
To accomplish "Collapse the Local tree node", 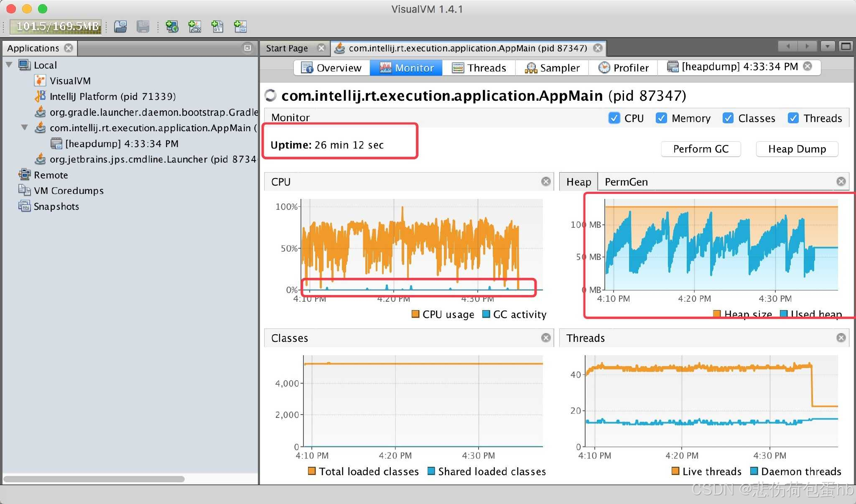I will point(9,65).
